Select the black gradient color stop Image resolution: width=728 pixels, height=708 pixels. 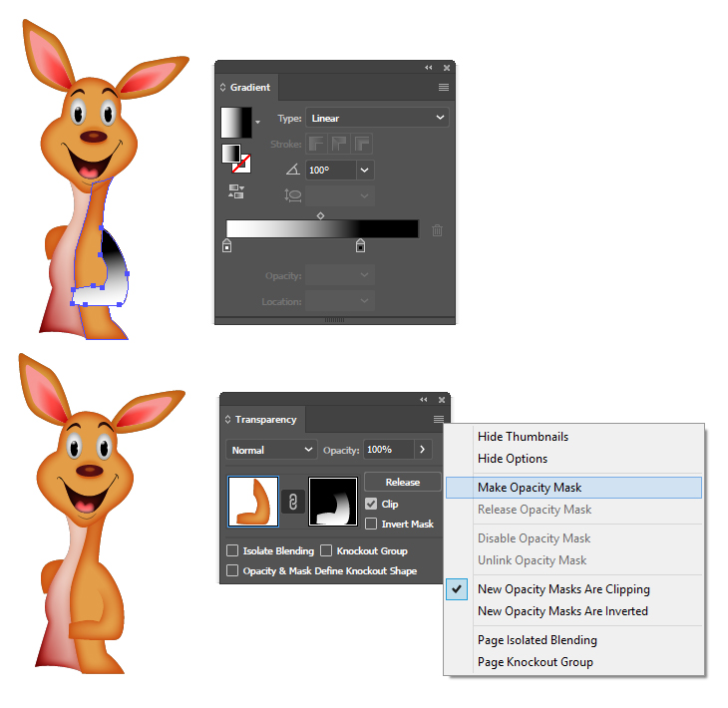pyautogui.click(x=360, y=245)
